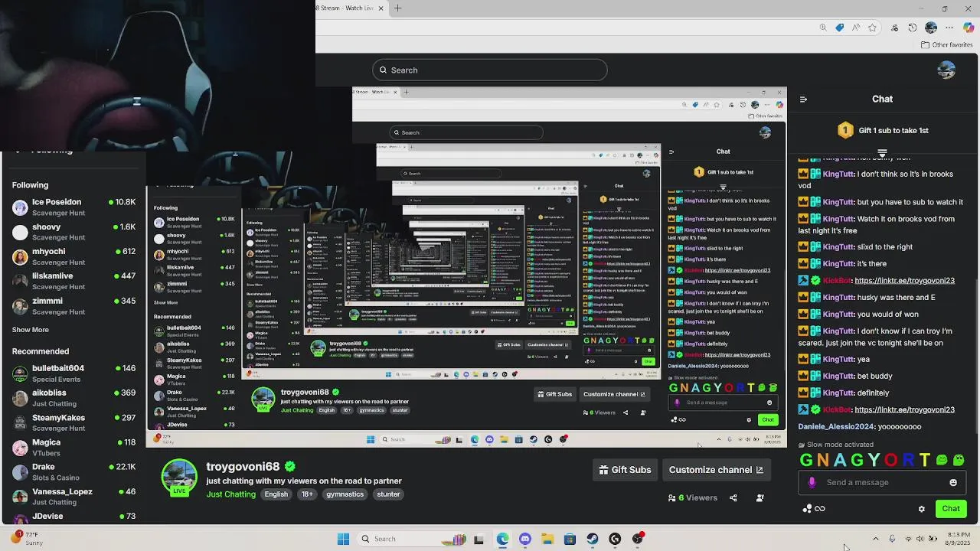This screenshot has height=551, width=980.
Task: Open the Just Chatting category link under troygovoni68
Action: [x=230, y=494]
